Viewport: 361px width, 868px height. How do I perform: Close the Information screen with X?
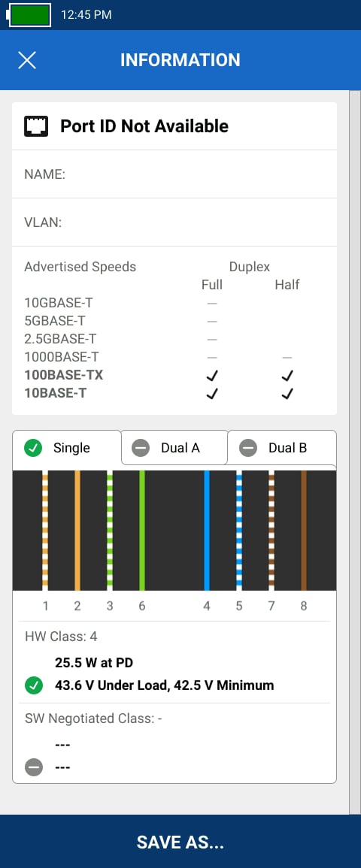tap(26, 60)
